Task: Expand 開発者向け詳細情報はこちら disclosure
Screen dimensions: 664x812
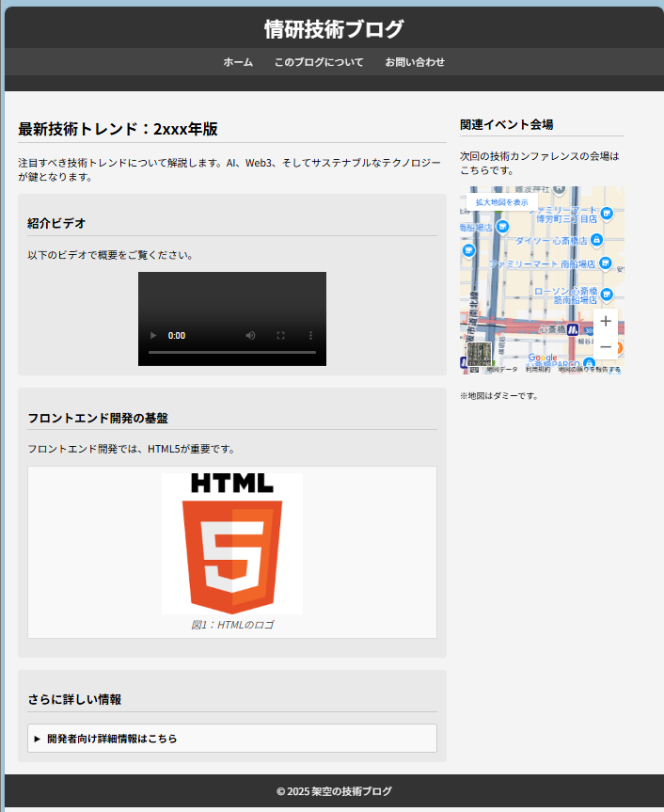Action: 232,739
